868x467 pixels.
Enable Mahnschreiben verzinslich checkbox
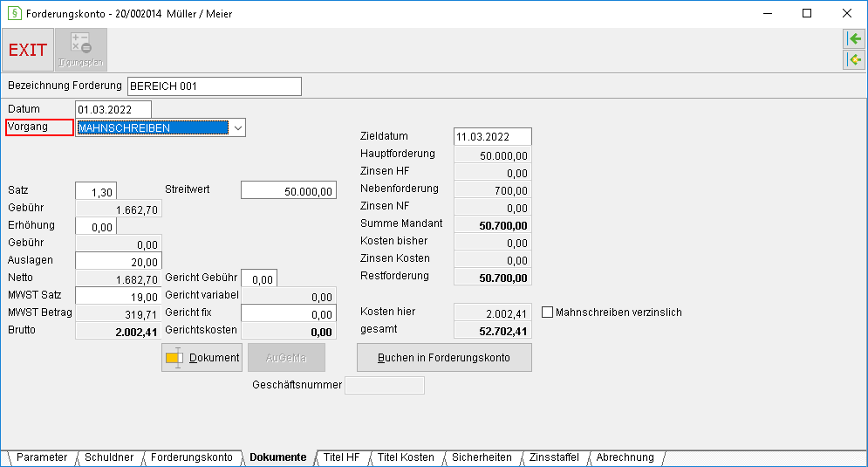tap(548, 312)
